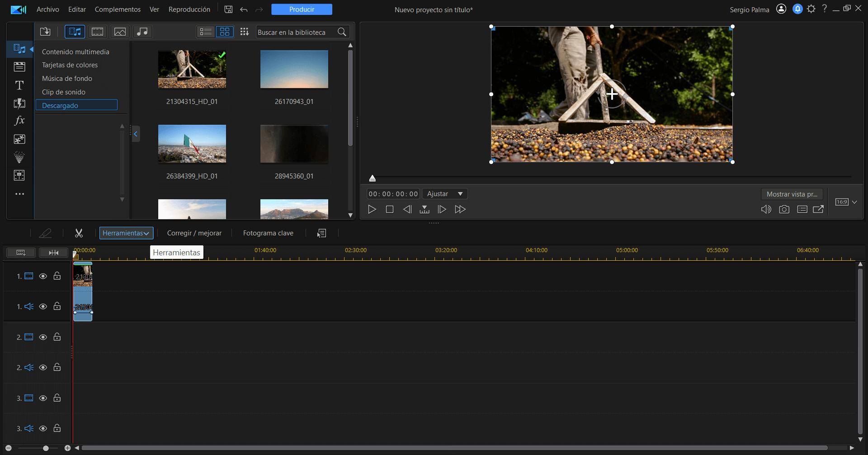
Task: Open the 16:9 aspect ratio dropdown
Action: 846,202
